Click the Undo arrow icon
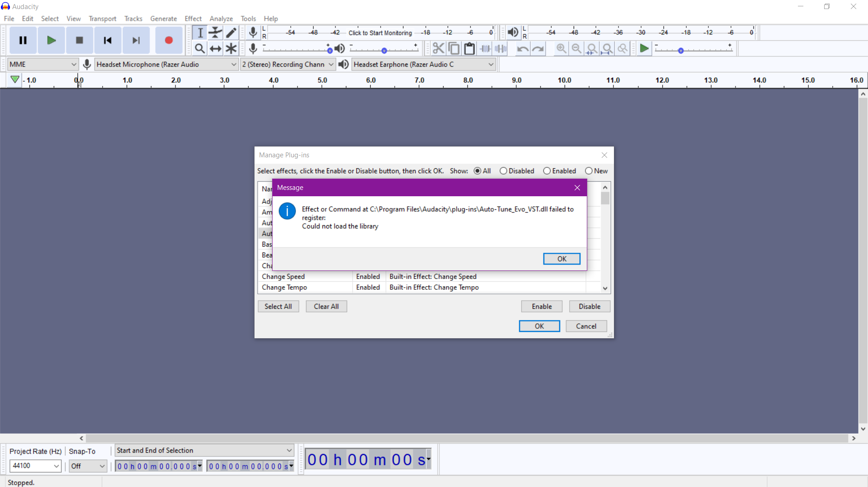 click(523, 48)
